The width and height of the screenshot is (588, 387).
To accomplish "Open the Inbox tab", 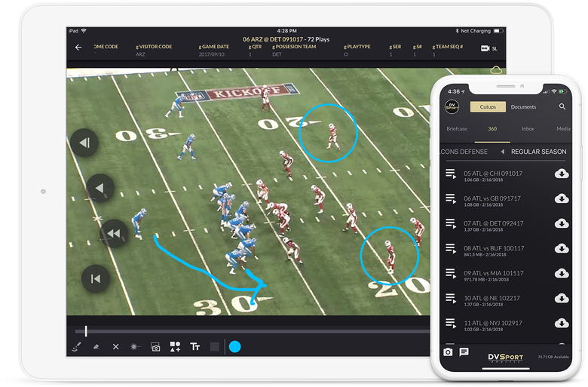I will [527, 129].
